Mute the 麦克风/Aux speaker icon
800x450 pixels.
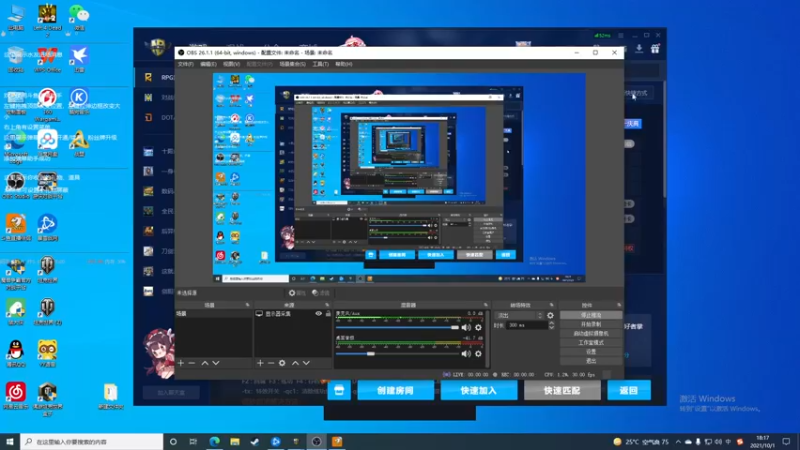[x=466, y=328]
